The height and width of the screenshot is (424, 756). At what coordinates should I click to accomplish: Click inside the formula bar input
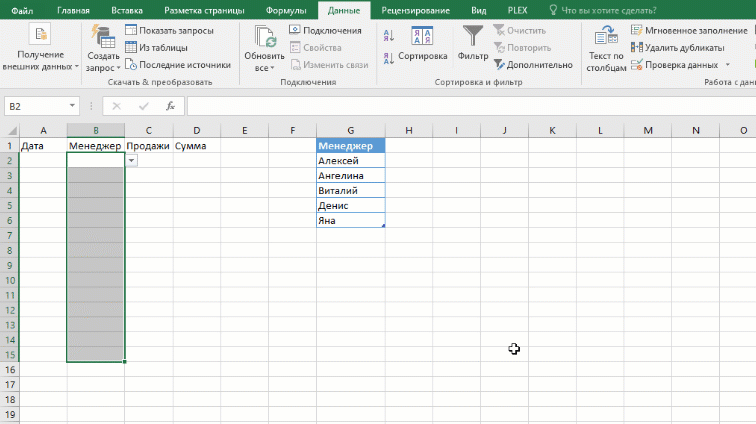point(471,106)
